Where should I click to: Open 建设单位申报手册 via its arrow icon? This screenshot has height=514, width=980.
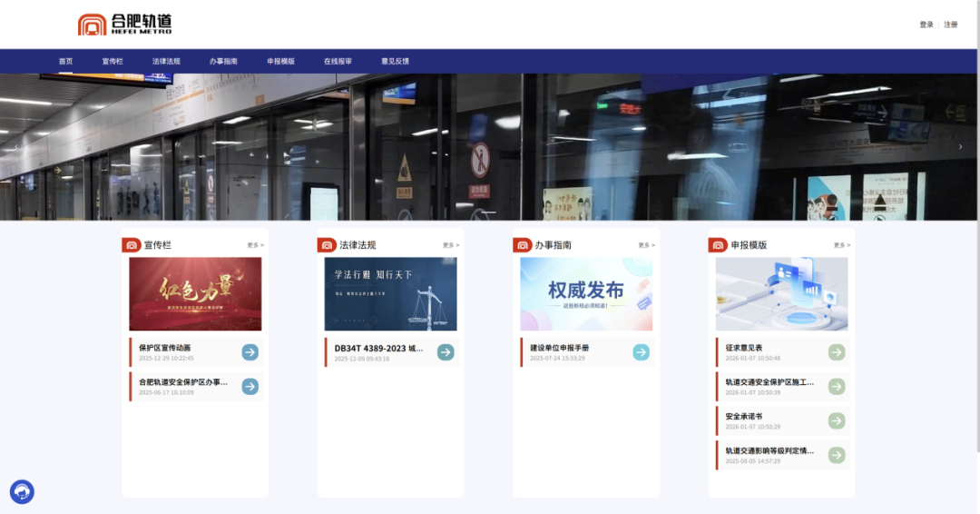641,352
